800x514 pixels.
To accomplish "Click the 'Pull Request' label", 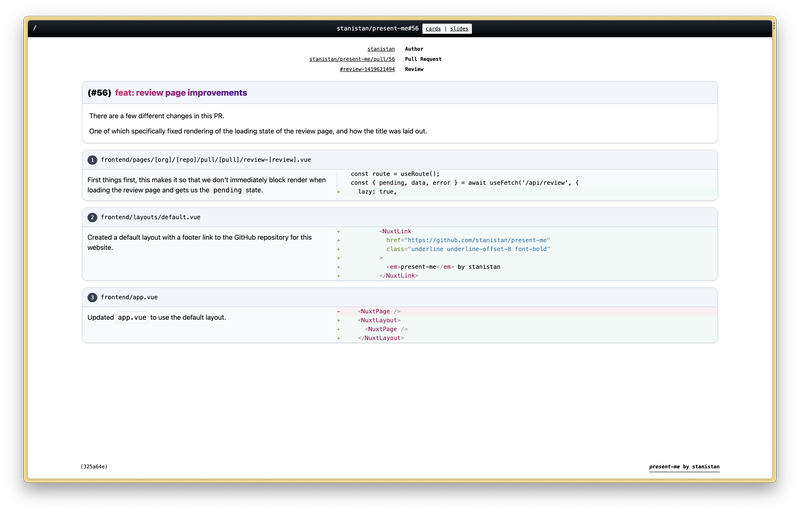I will (423, 59).
